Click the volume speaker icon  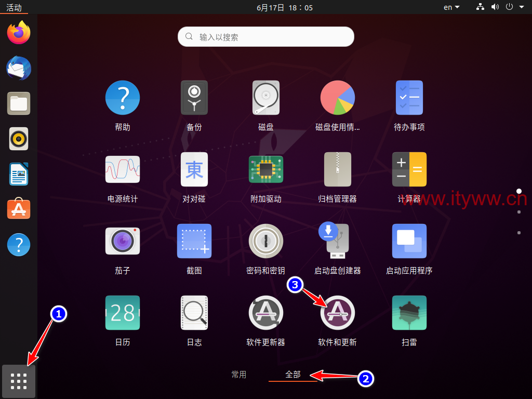pyautogui.click(x=495, y=7)
